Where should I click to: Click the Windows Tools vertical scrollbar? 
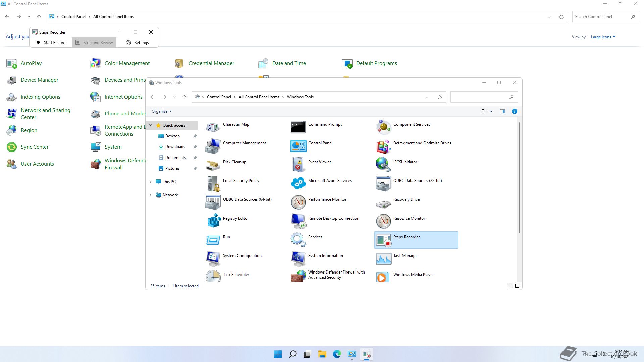pos(520,178)
